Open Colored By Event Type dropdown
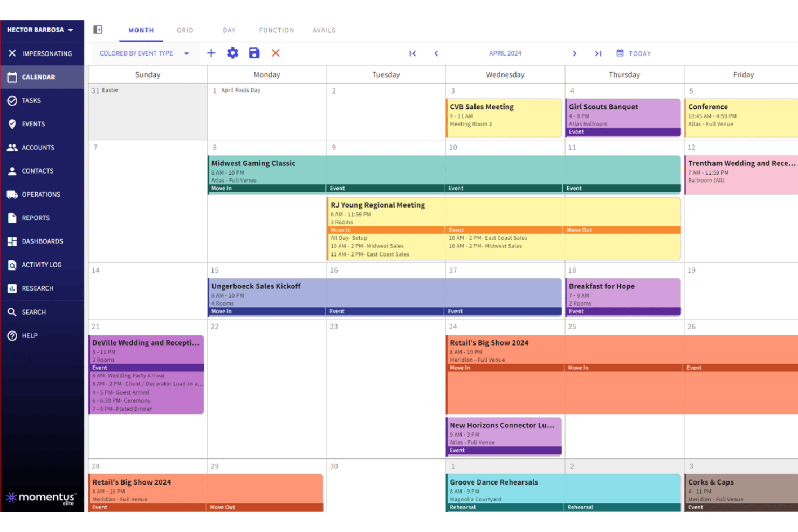 pos(144,53)
